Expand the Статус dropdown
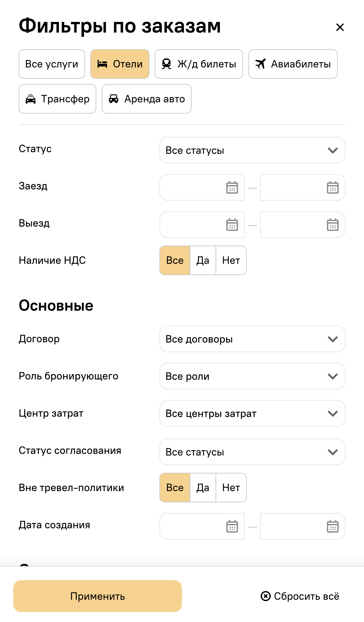 [252, 150]
